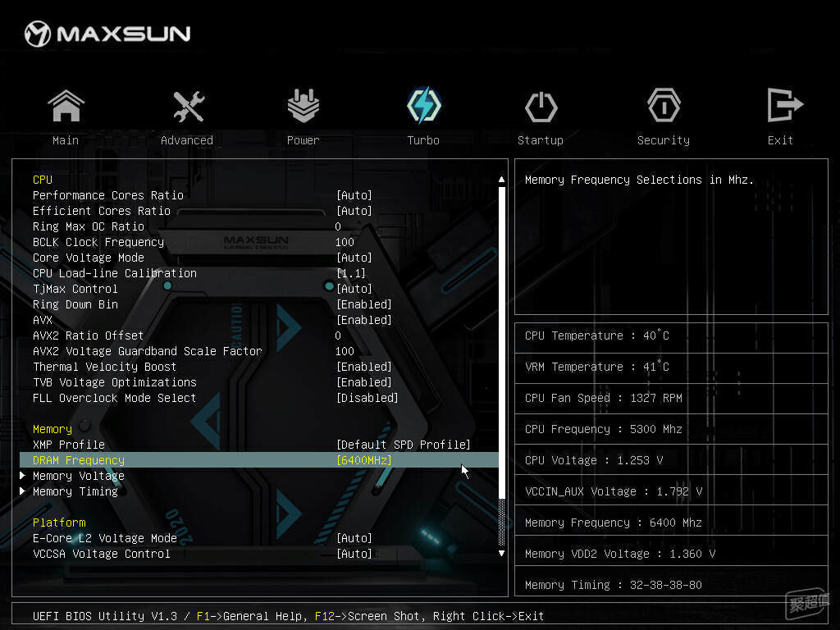Click the Memory Timing 32-38-38-80 readout
This screenshot has width=840, height=630.
(614, 584)
